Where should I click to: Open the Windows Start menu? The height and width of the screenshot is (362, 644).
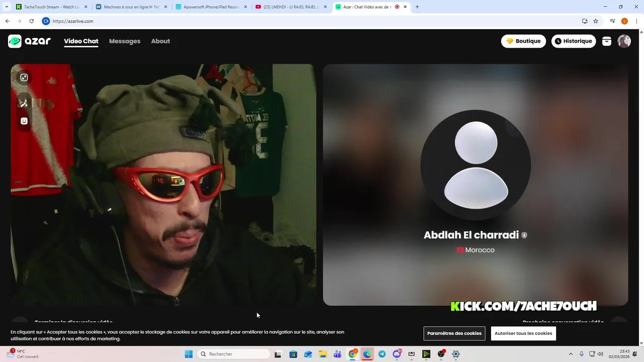tap(189, 354)
